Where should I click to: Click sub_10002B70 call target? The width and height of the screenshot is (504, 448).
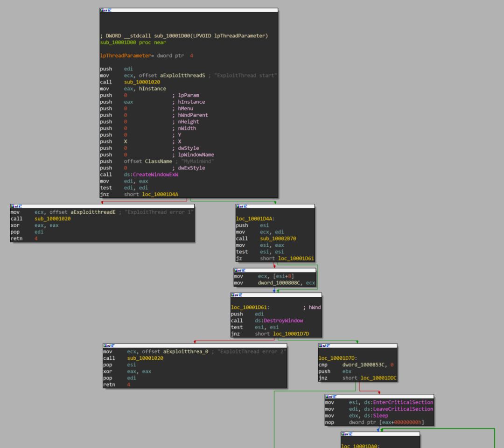click(x=278, y=238)
